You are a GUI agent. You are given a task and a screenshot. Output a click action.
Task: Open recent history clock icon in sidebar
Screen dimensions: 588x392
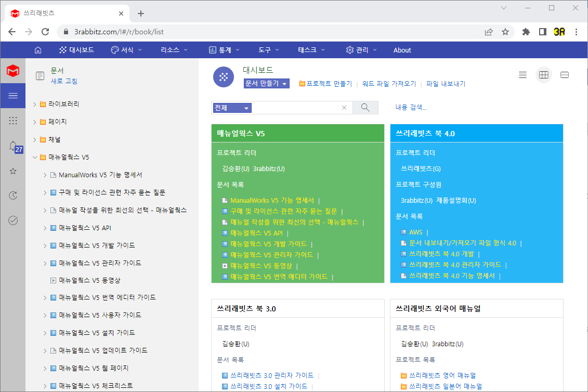[13, 195]
